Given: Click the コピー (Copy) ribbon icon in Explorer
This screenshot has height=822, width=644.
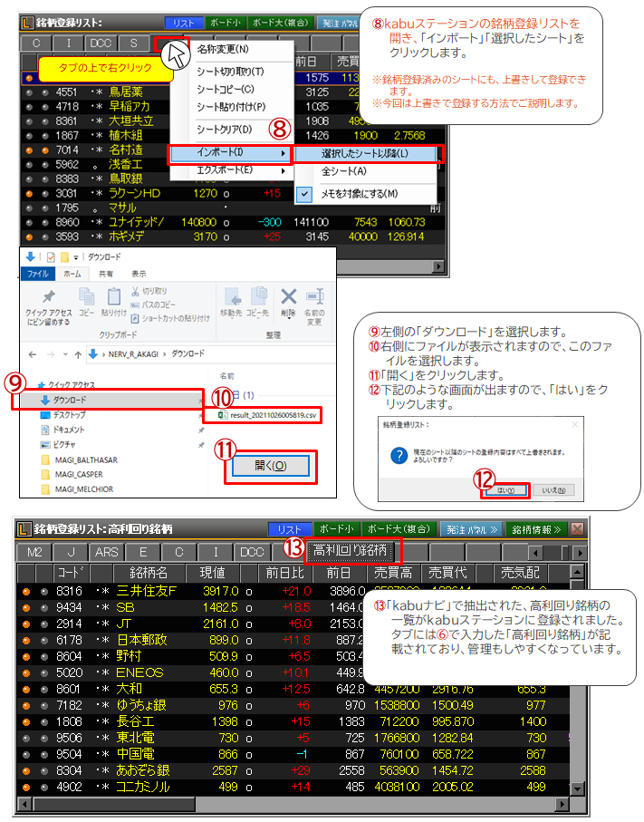Looking at the screenshot, I should point(86,296).
